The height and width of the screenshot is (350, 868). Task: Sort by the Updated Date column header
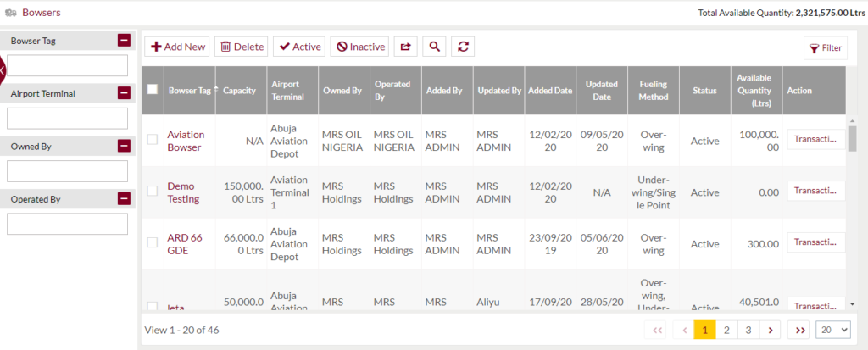[602, 91]
